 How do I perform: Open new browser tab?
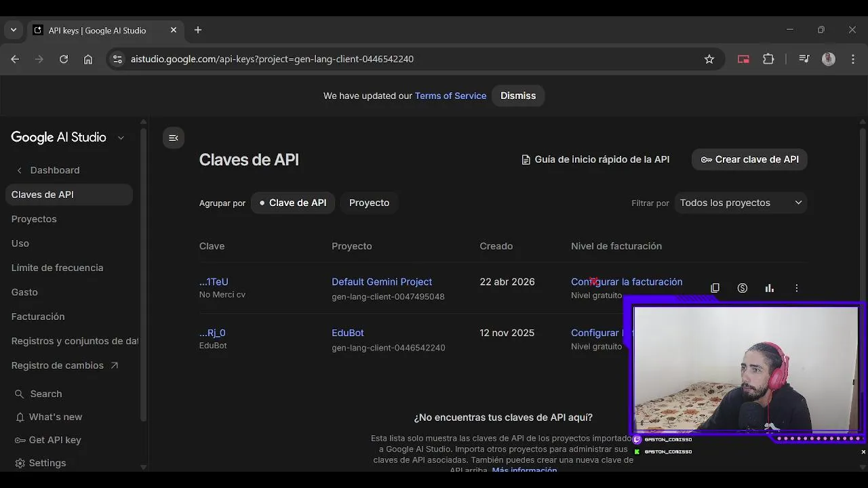click(x=198, y=30)
